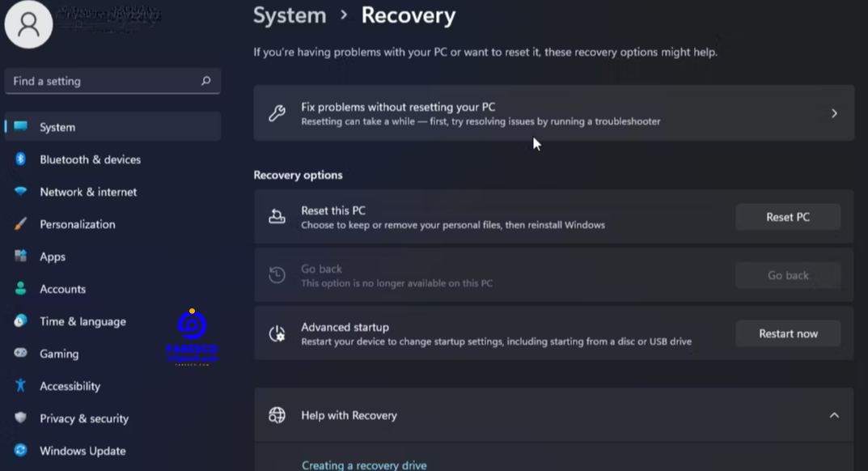Click the System monitor icon in sidebar
The height and width of the screenshot is (471, 868).
click(x=20, y=126)
